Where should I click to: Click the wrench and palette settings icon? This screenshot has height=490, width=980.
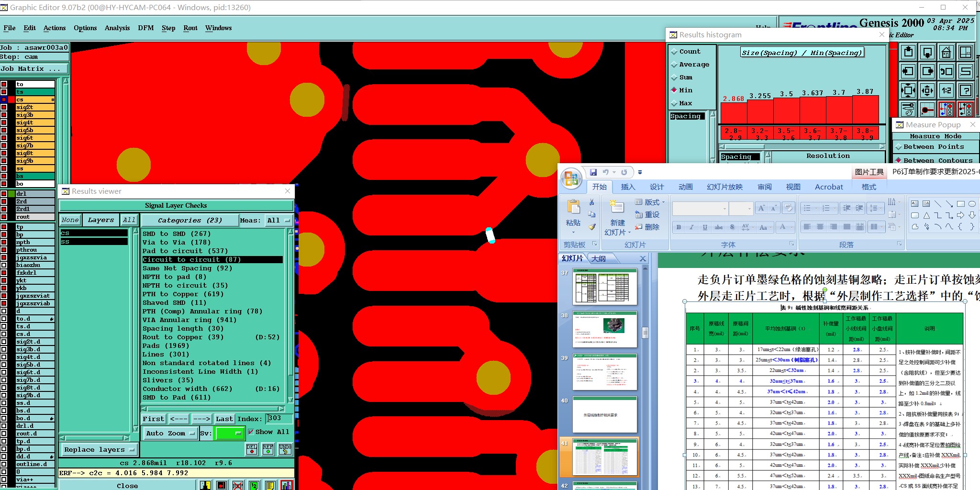(908, 109)
